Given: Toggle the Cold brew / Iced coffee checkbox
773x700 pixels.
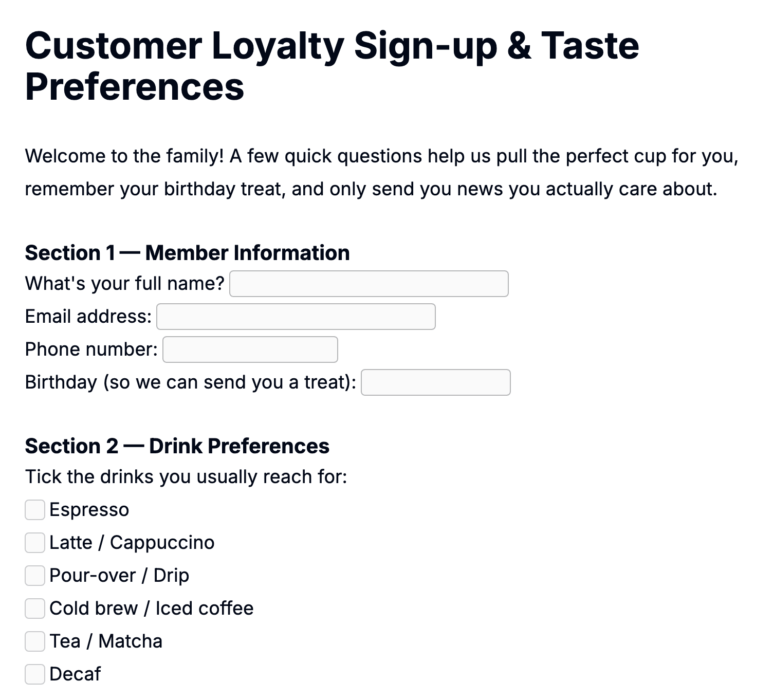Looking at the screenshot, I should click(x=35, y=609).
